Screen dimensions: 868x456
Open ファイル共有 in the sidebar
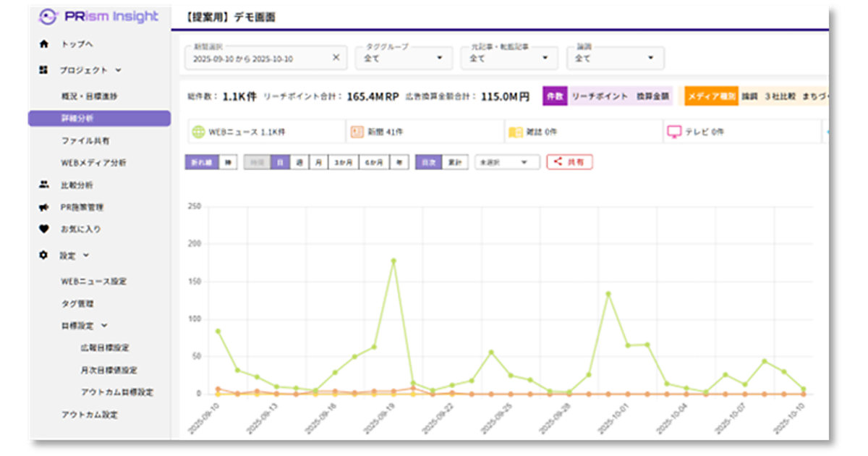pos(85,140)
